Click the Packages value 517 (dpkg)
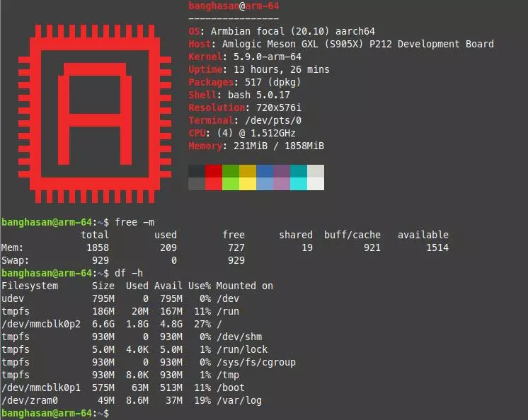This screenshot has width=528, height=420. click(272, 82)
